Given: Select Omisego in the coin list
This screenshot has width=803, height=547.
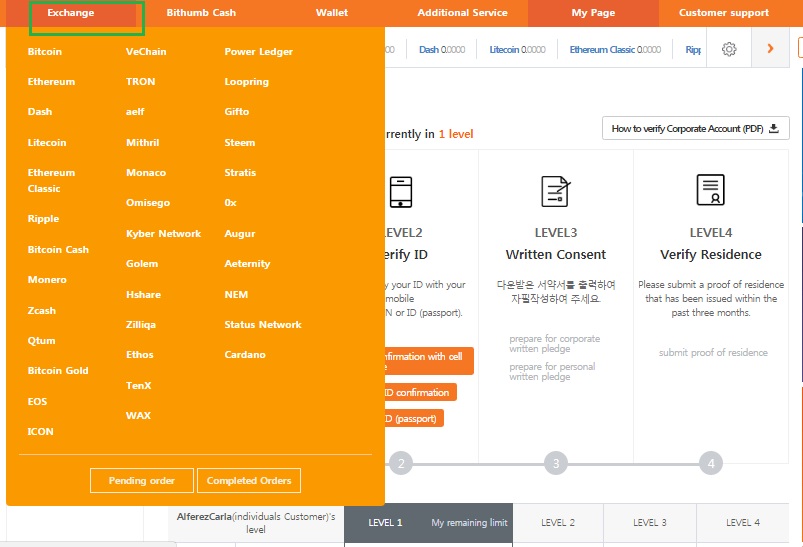Looking at the screenshot, I should pyautogui.click(x=148, y=203).
